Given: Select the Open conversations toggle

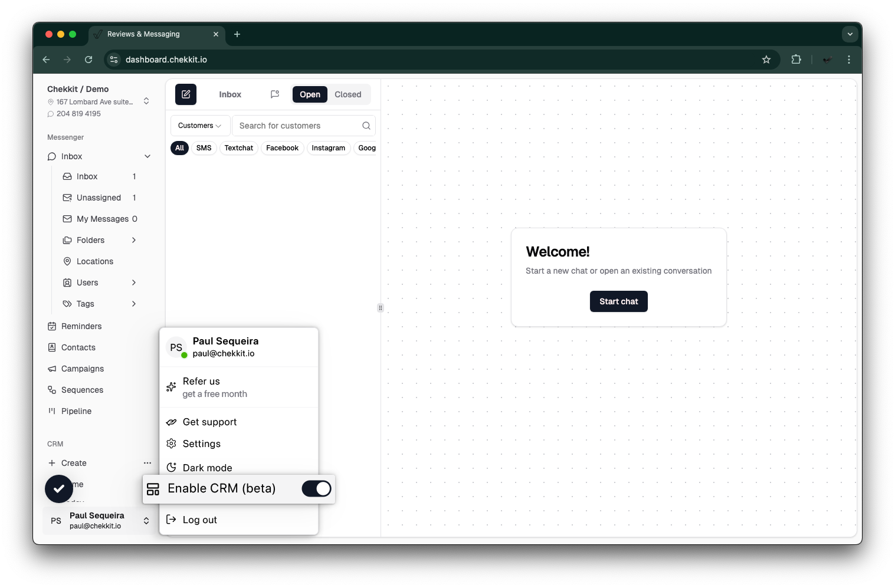Looking at the screenshot, I should [x=310, y=94].
